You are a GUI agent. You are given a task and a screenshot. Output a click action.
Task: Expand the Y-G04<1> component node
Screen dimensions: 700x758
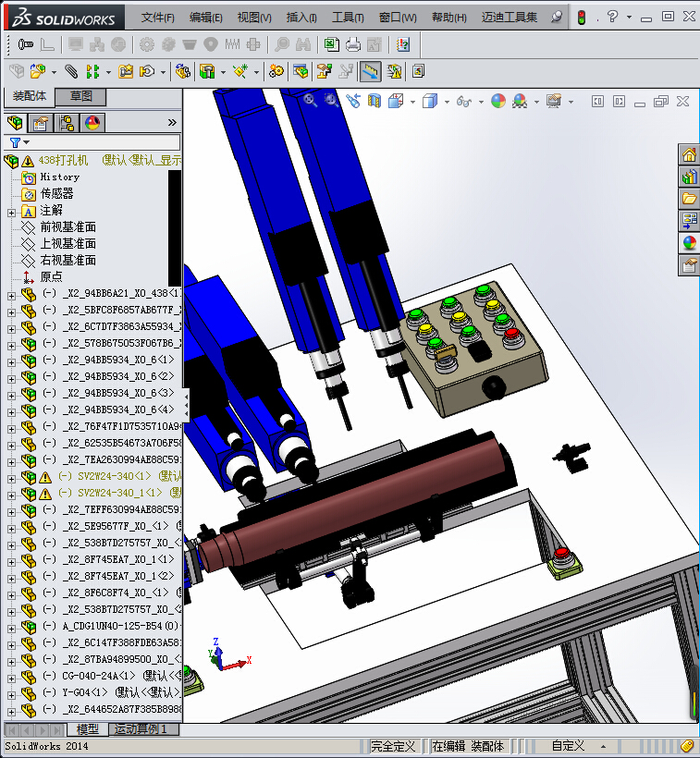click(x=11, y=695)
